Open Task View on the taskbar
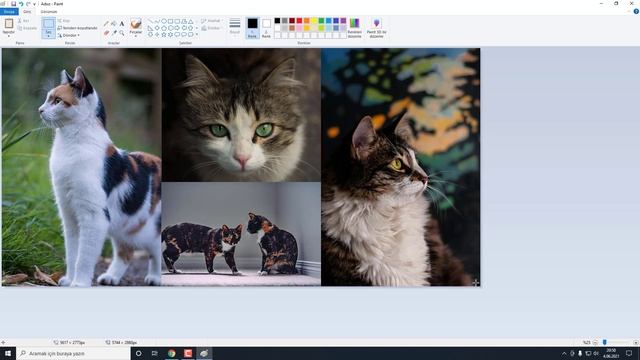 [x=155, y=353]
